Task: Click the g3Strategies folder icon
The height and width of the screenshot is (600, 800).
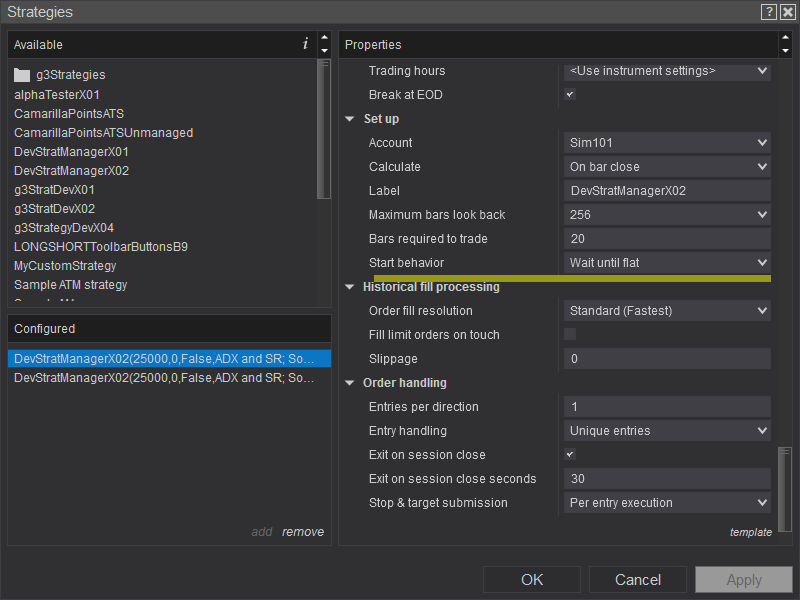Action: point(22,75)
